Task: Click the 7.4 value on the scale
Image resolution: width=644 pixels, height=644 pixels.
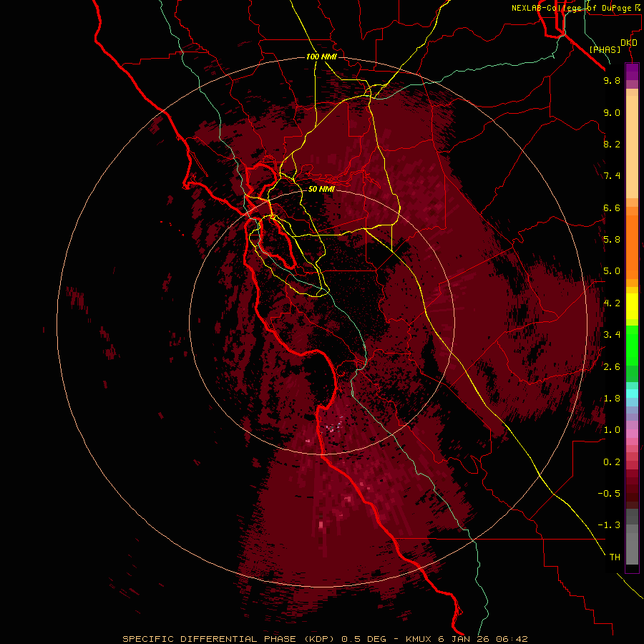Action: click(x=612, y=176)
